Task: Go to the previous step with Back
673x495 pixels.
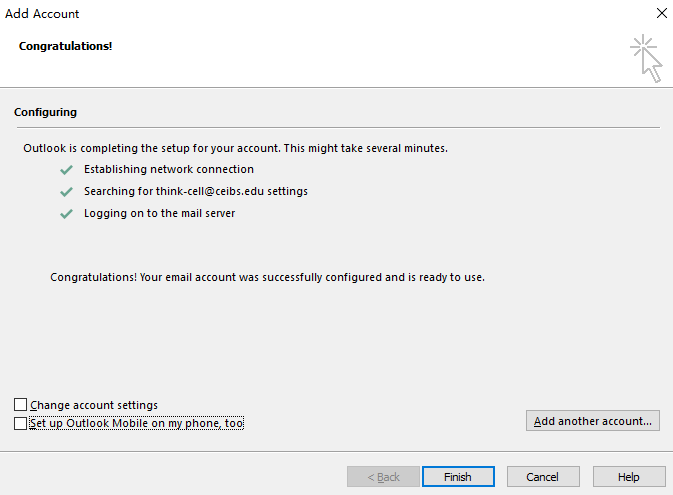Action: [384, 477]
